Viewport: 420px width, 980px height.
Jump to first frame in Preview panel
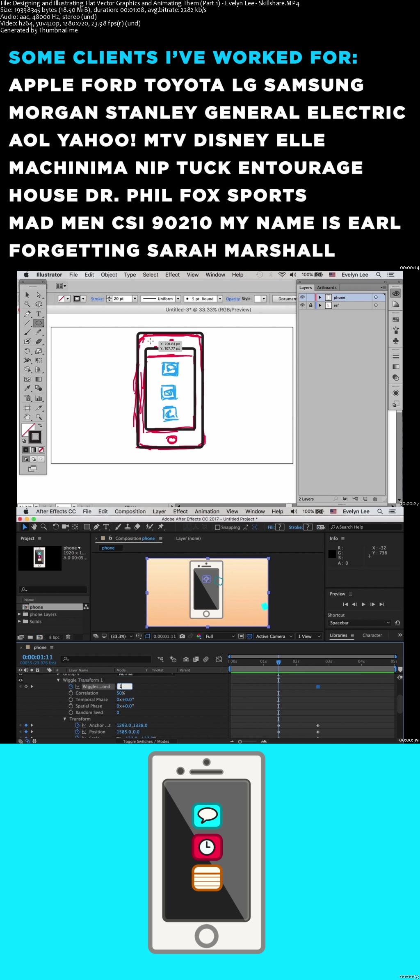coord(345,604)
